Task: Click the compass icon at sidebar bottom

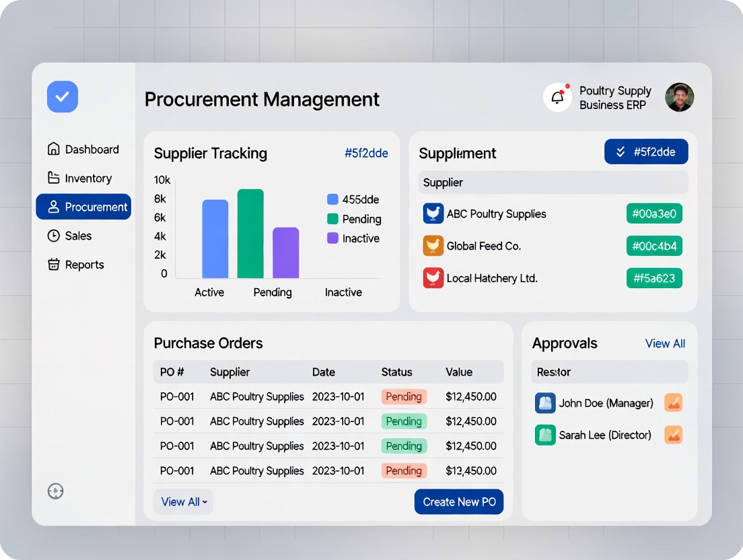Action: 56,491
